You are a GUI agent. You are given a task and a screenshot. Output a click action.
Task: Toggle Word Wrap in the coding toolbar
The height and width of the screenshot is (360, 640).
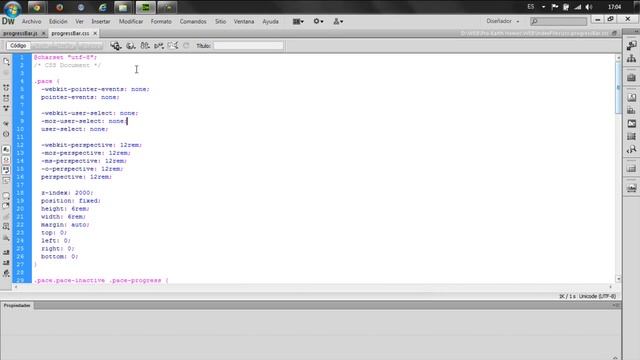coord(6,170)
